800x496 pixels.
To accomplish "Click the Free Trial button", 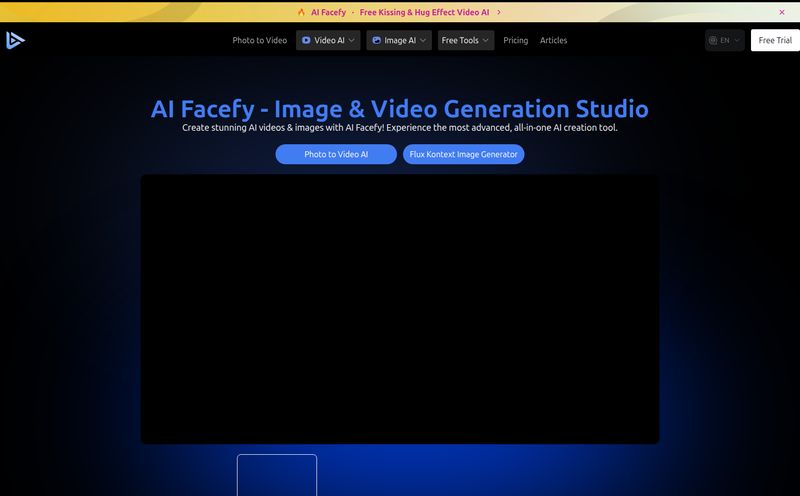I will pyautogui.click(x=775, y=40).
